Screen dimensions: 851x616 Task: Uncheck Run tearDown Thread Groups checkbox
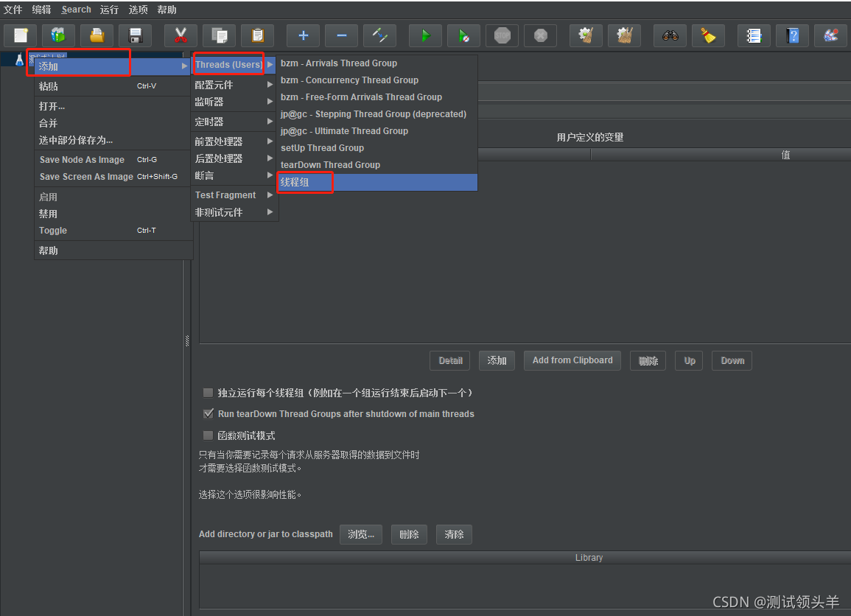coord(208,413)
